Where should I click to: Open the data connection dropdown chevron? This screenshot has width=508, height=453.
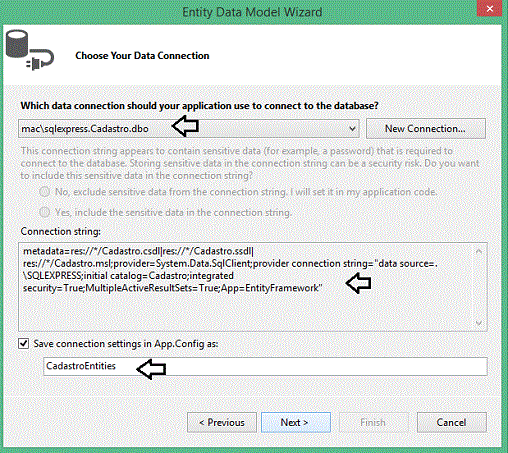click(x=352, y=129)
